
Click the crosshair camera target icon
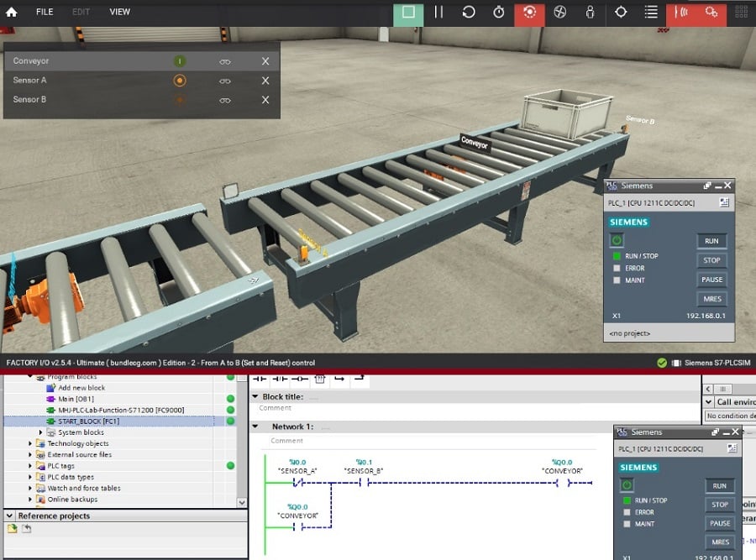(x=621, y=12)
